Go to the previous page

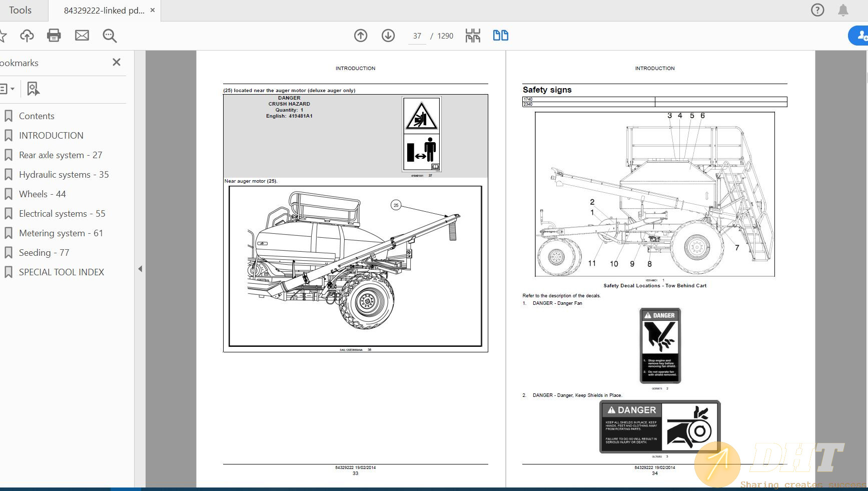(360, 36)
